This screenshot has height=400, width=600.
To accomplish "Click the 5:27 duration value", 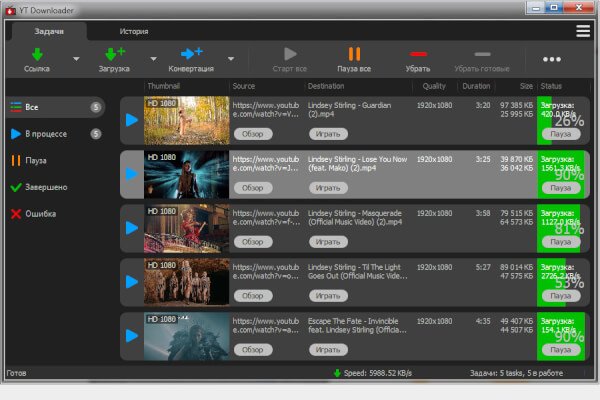I will [x=483, y=267].
